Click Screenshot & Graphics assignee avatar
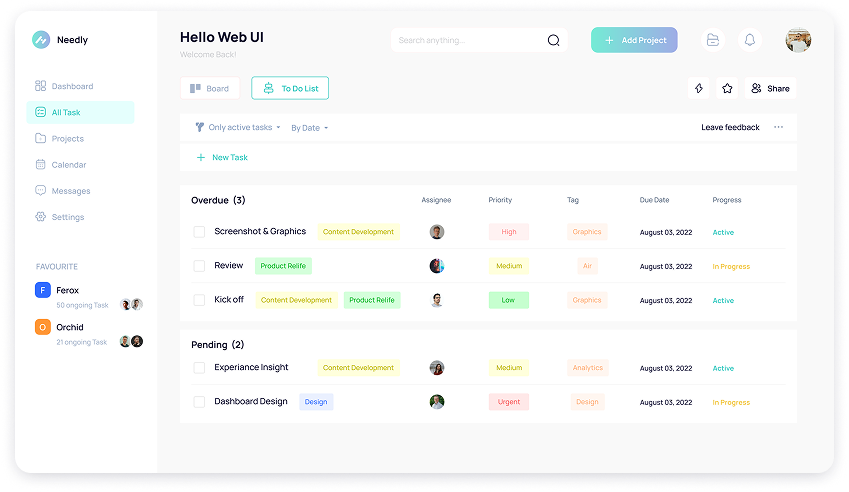This screenshot has height=492, width=849. coord(437,232)
